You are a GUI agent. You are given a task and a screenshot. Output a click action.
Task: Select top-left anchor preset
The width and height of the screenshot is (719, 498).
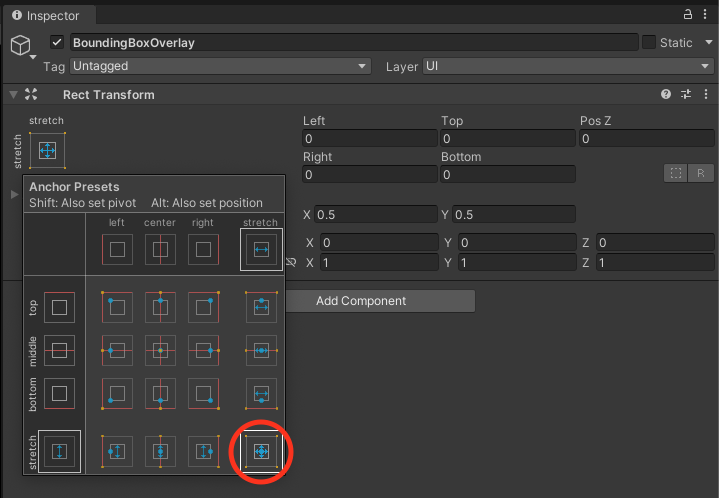tap(117, 307)
